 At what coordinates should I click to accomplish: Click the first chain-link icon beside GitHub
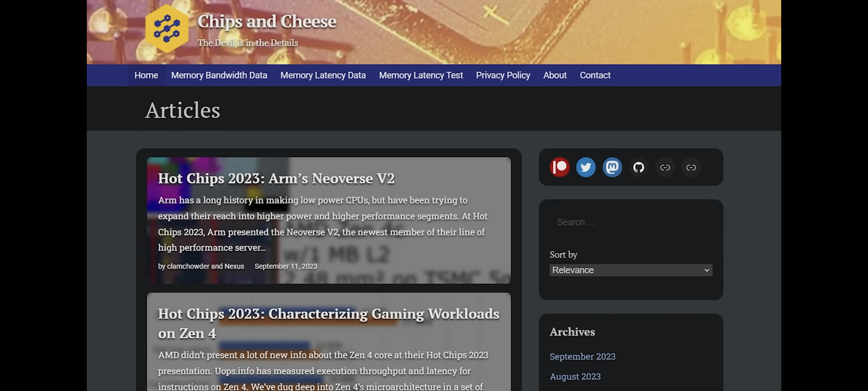665,167
